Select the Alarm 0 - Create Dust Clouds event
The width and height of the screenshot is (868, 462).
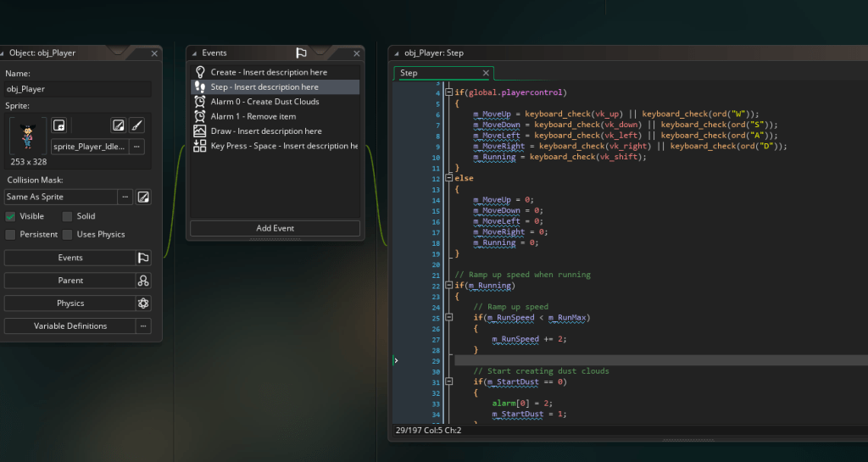pyautogui.click(x=264, y=102)
